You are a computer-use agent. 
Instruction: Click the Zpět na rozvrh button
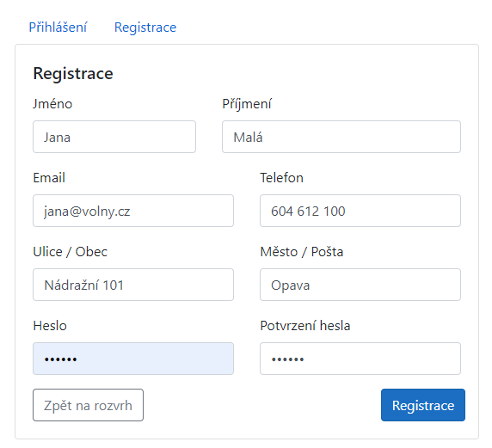click(89, 405)
